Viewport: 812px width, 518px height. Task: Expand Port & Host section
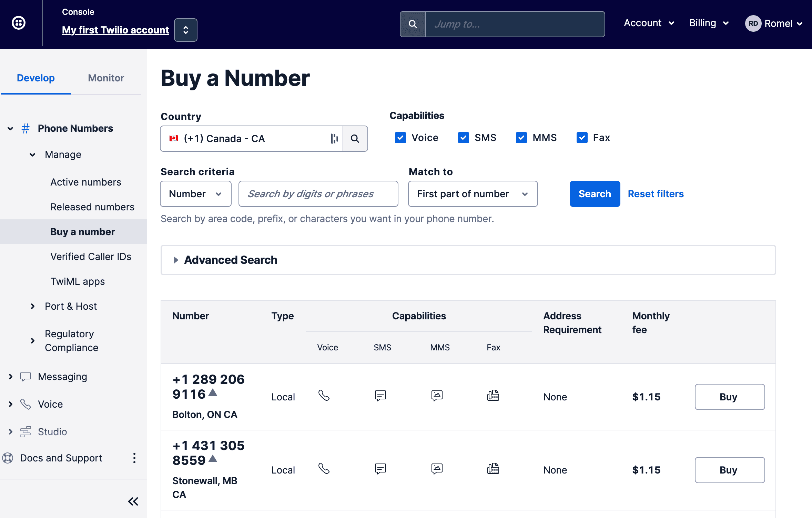click(x=33, y=306)
